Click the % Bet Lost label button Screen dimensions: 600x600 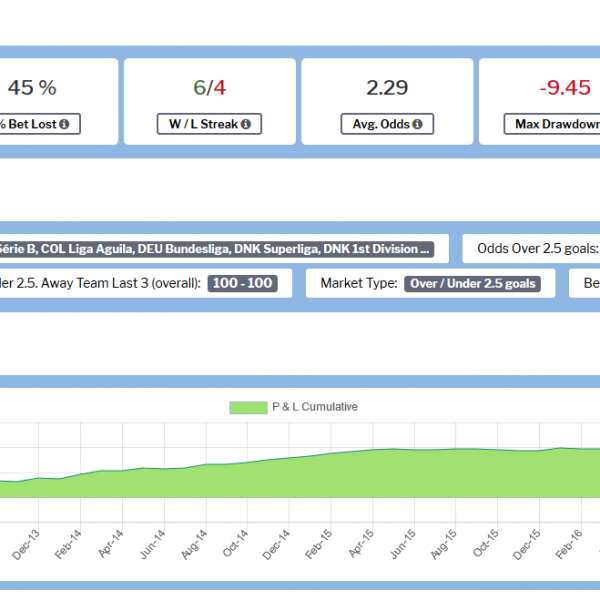(40, 124)
